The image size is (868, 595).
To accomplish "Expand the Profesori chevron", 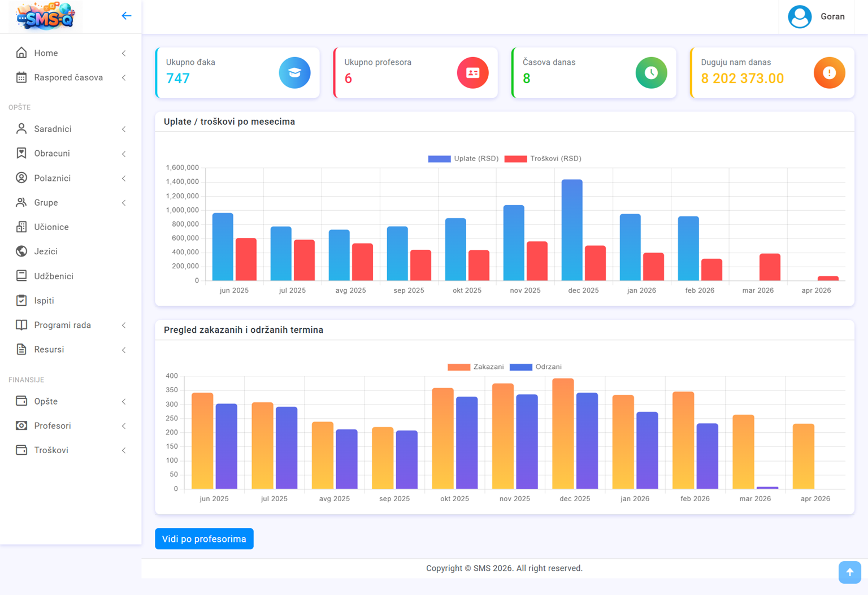I will [x=124, y=426].
